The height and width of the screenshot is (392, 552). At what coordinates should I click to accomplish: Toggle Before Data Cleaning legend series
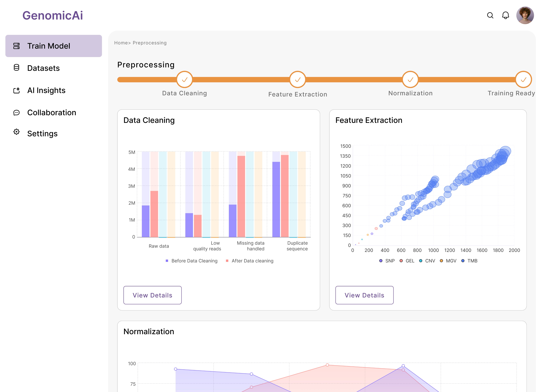click(192, 261)
